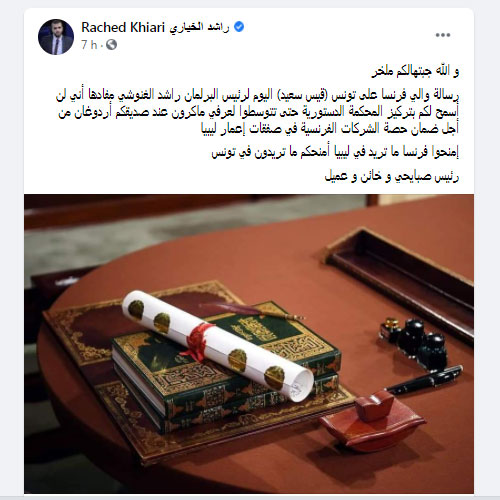Open Rached Khiari's profile picture
The image size is (500, 500).
coord(56,37)
